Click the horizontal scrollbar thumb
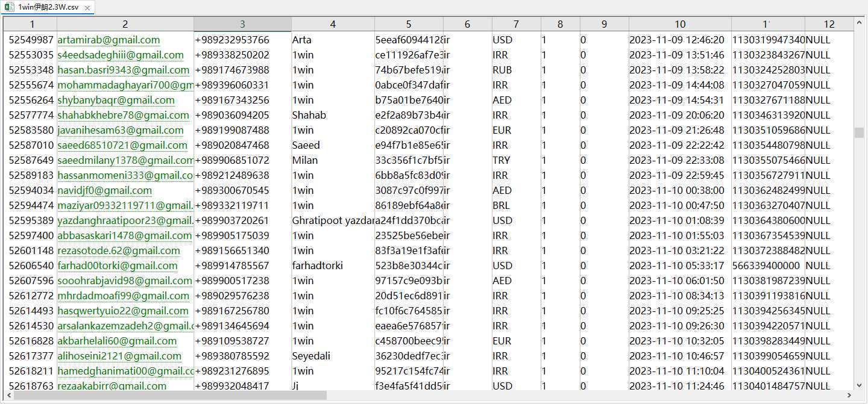The image size is (868, 404). 170,396
